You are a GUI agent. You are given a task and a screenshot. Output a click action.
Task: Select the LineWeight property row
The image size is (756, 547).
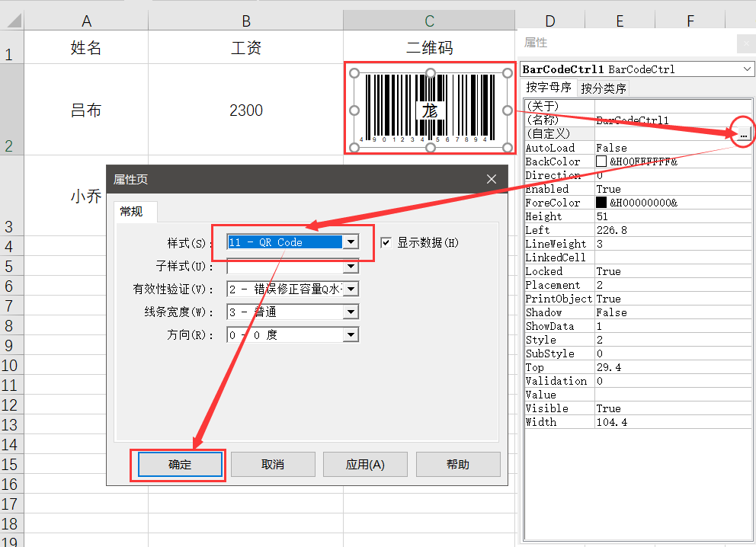638,244
